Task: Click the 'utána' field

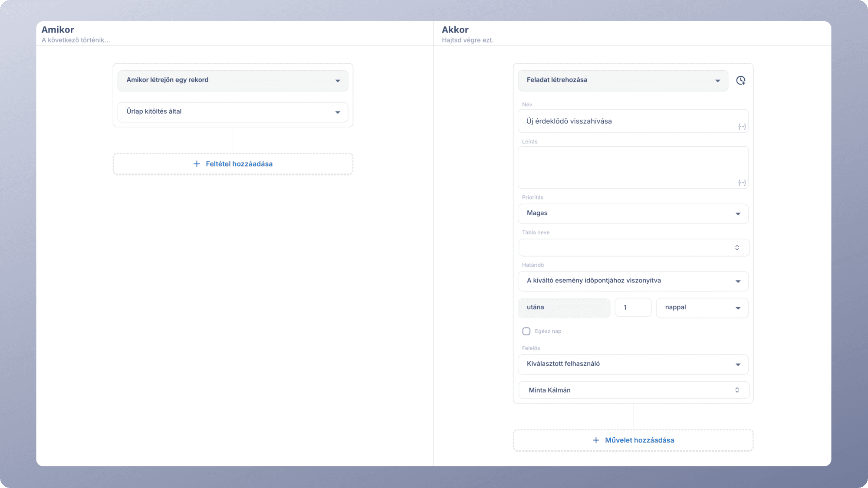Action: point(564,308)
